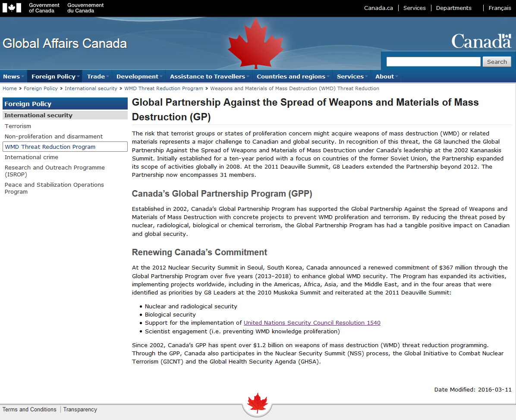Expand the Foreign Policy menu arrow
Image resolution: width=516 pixels, height=420 pixels.
pyautogui.click(x=79, y=77)
